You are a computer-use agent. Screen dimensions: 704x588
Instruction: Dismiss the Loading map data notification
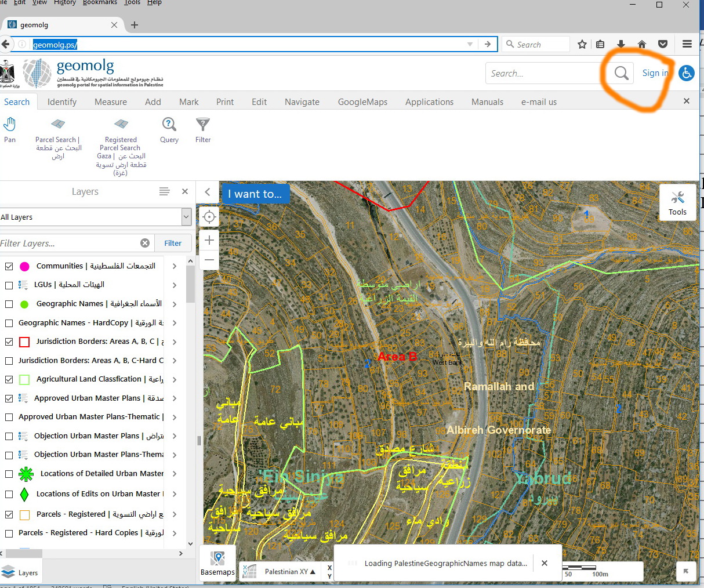point(545,563)
